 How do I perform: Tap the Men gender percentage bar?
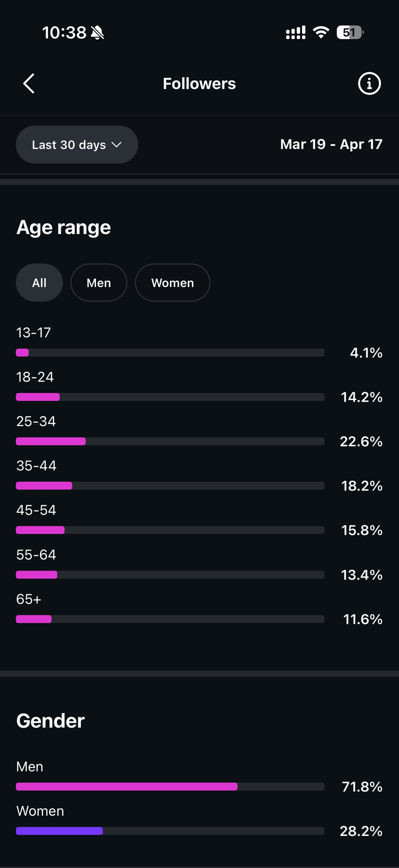click(170, 787)
